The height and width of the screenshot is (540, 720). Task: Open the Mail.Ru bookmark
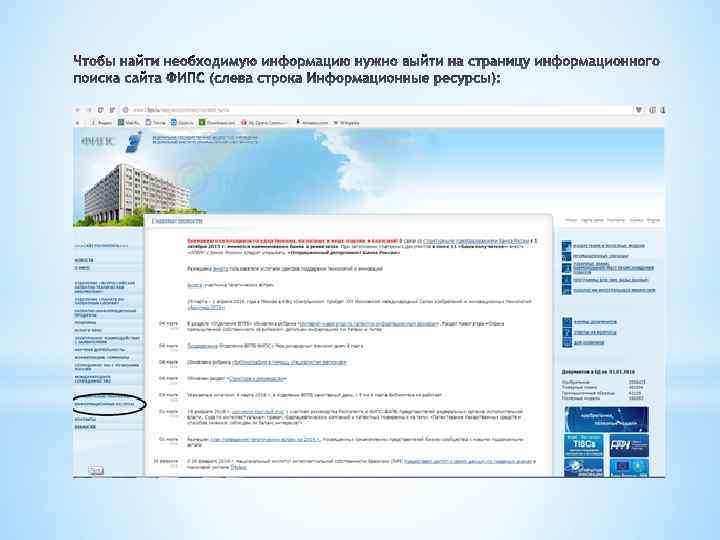[x=129, y=123]
